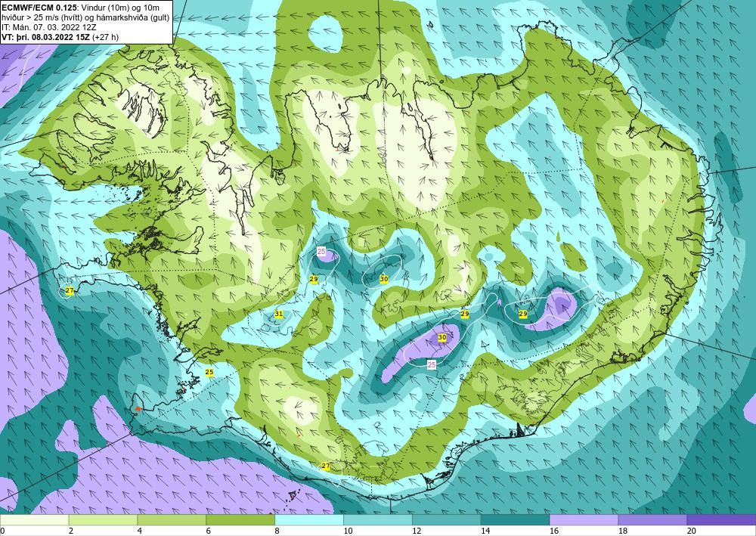Click the yellow 27 label on the south coast
This screenshot has height=536, width=756.
[x=326, y=466]
